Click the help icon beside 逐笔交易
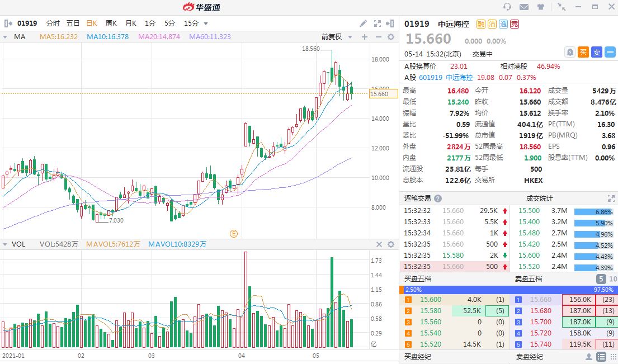 438,198
